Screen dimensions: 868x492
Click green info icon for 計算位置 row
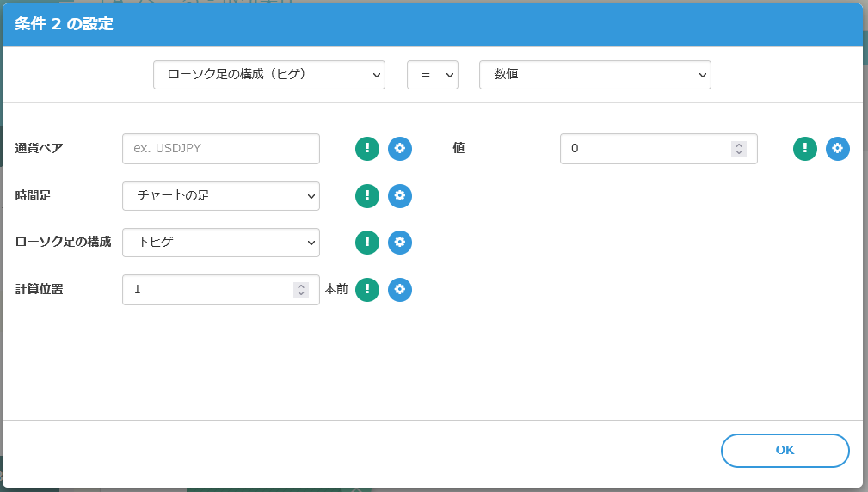tap(367, 290)
